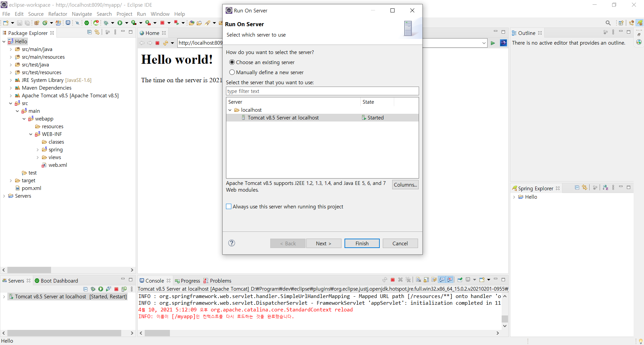Switch to the Progress tab
The height and width of the screenshot is (345, 644).
(187, 281)
